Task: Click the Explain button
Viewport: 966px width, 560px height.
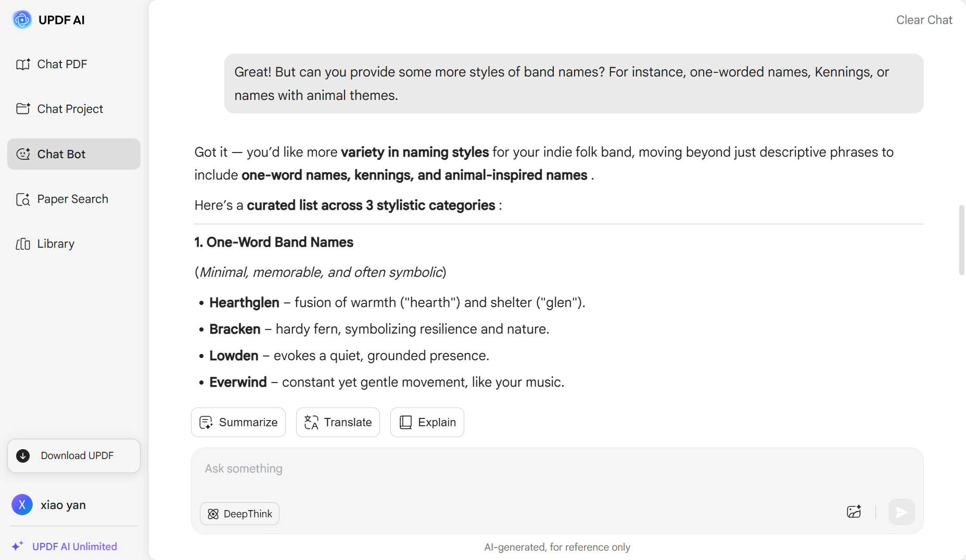Action: [x=427, y=422]
